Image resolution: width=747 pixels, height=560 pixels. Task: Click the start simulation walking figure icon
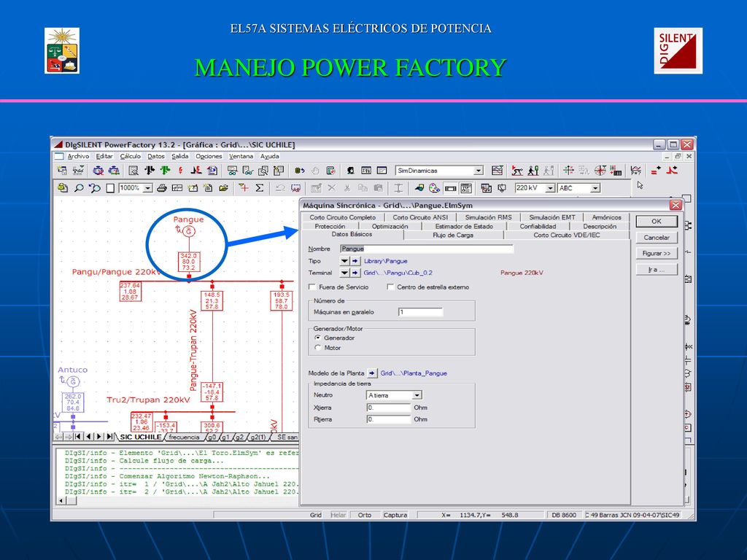tap(533, 171)
